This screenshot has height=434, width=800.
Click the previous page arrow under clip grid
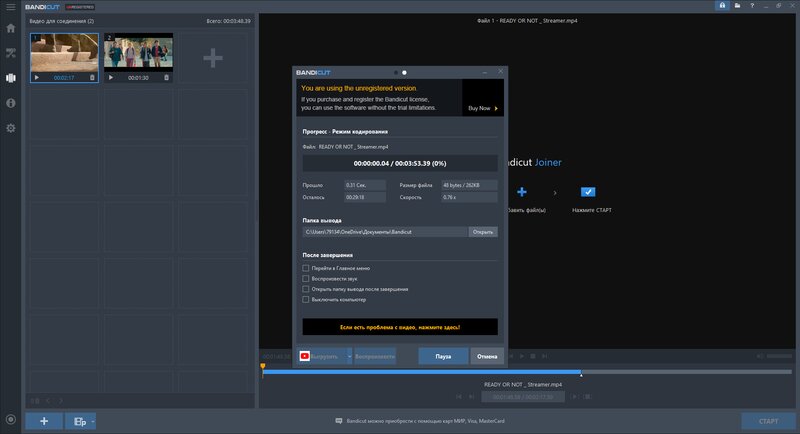click(48, 401)
